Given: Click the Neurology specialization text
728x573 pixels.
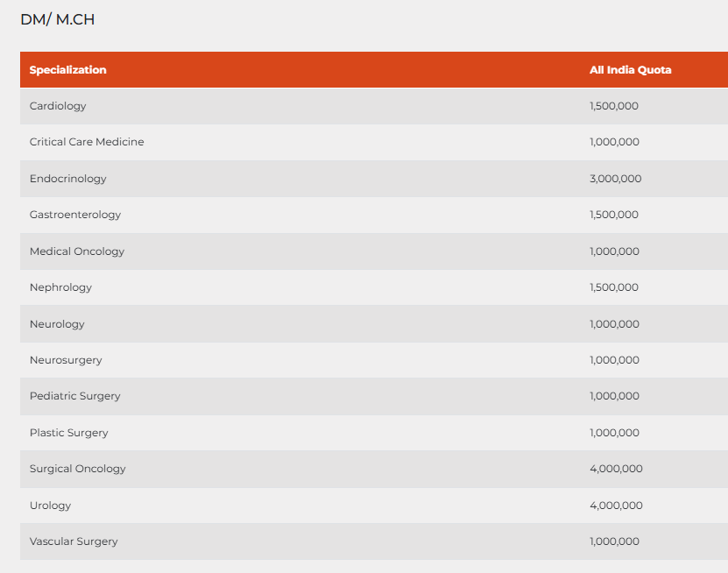Looking at the screenshot, I should pyautogui.click(x=57, y=324).
